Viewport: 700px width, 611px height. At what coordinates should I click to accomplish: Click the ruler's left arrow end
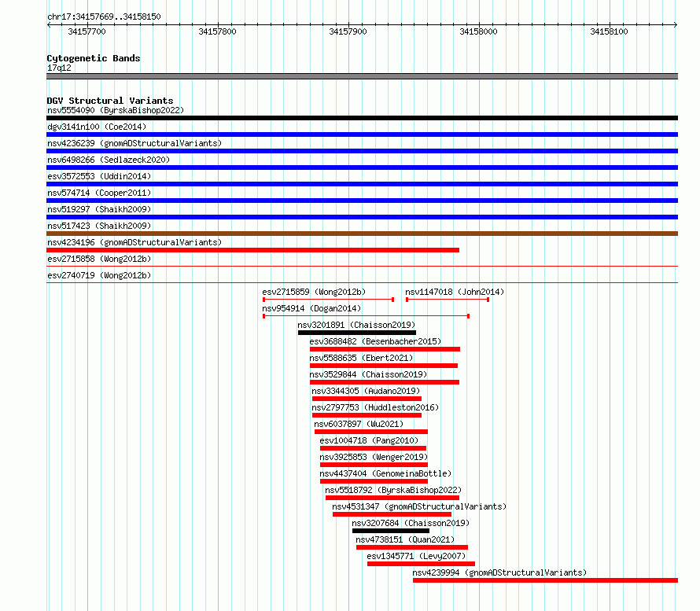(49, 24)
